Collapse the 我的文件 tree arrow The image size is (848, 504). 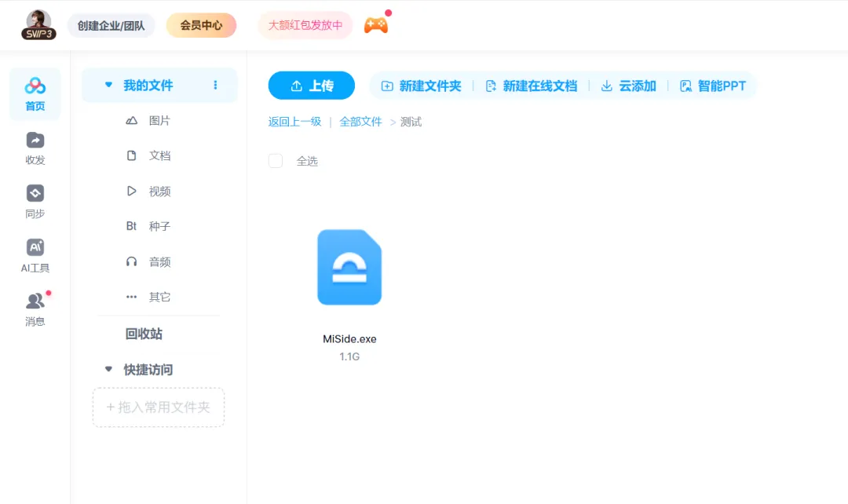coord(108,85)
